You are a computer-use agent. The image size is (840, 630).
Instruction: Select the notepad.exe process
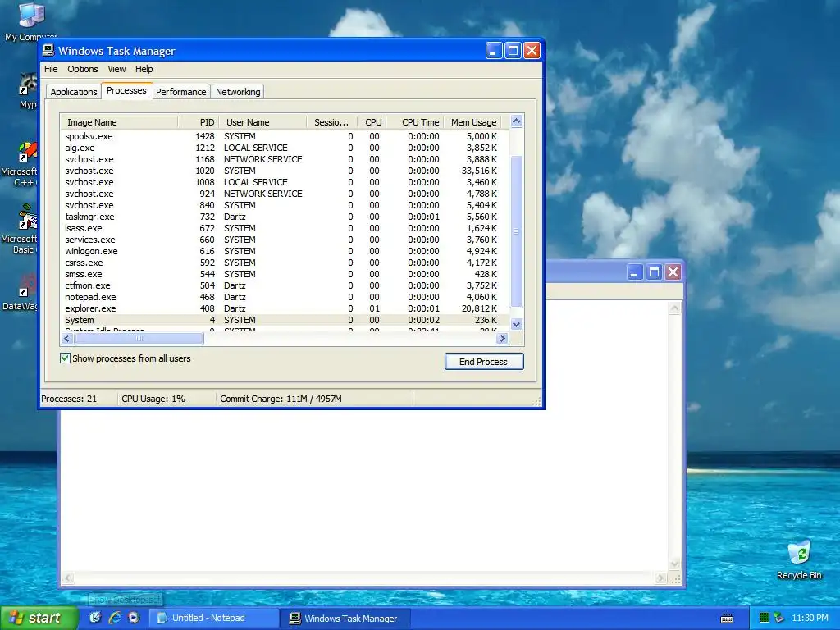pos(285,297)
